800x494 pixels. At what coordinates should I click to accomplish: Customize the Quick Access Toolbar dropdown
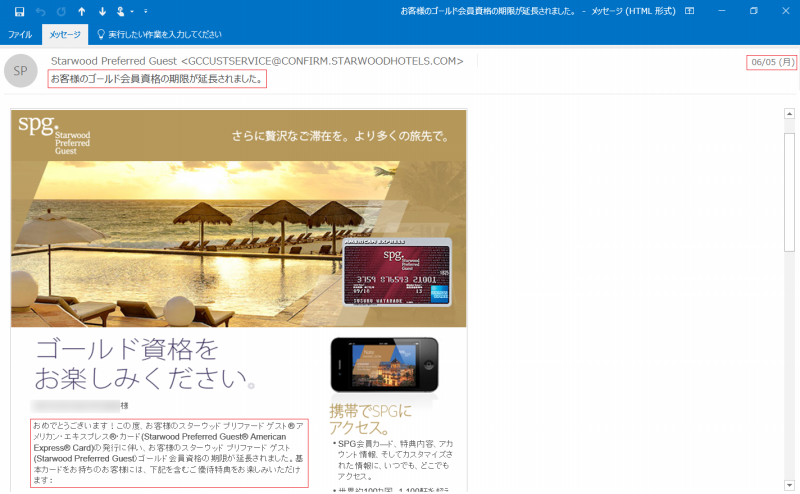pyautogui.click(x=146, y=11)
